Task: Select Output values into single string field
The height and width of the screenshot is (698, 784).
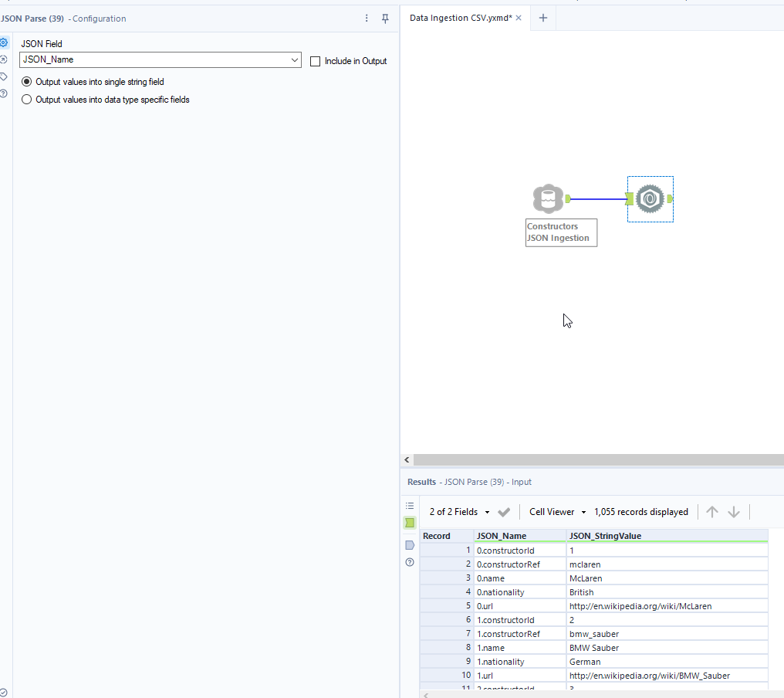Action: [x=26, y=81]
